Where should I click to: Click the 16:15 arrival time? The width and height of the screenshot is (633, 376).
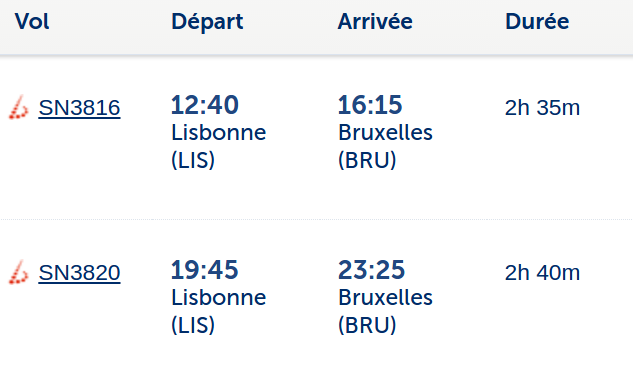[x=370, y=105]
